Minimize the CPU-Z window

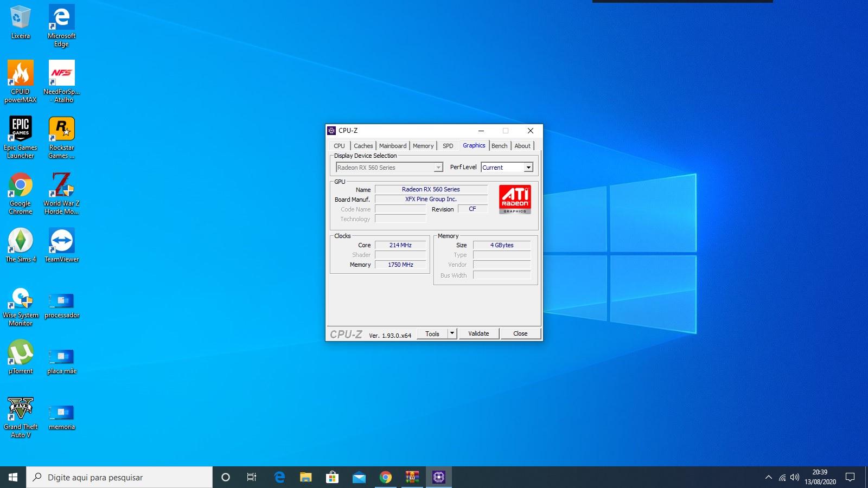pos(481,131)
